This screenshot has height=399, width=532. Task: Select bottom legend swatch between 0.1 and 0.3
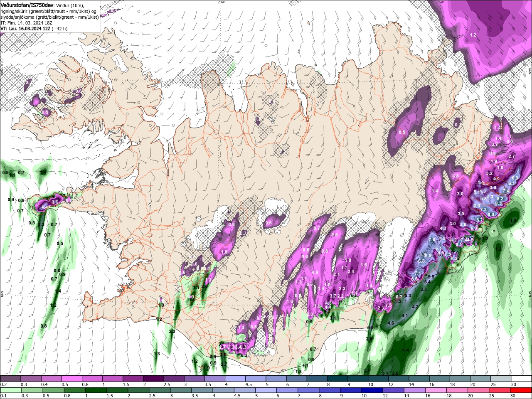coord(11,390)
